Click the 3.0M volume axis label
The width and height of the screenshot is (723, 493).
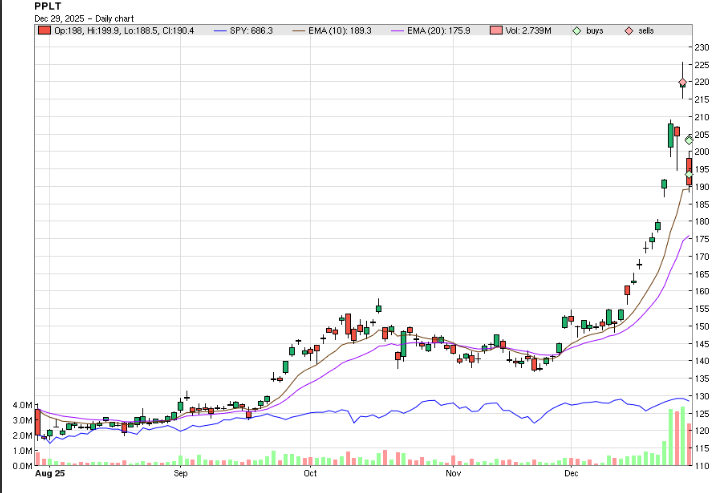[23, 421]
